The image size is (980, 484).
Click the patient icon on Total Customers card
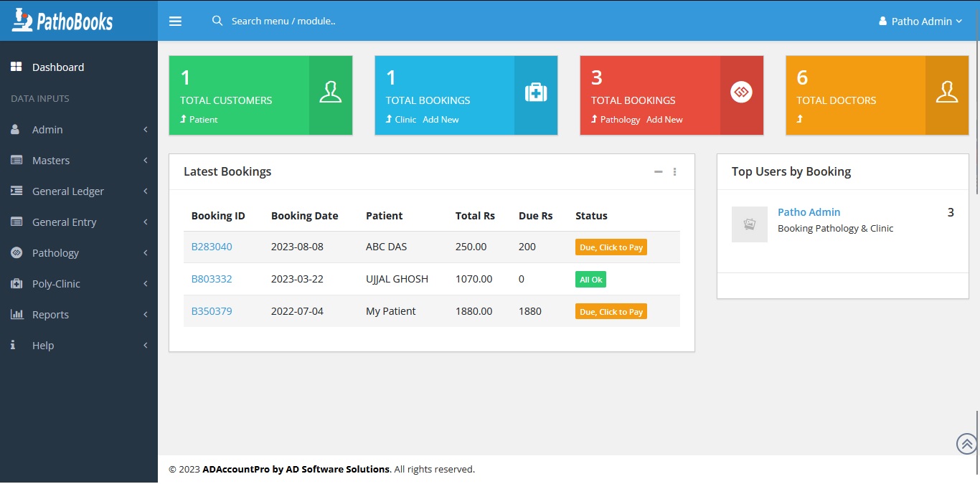pos(330,92)
